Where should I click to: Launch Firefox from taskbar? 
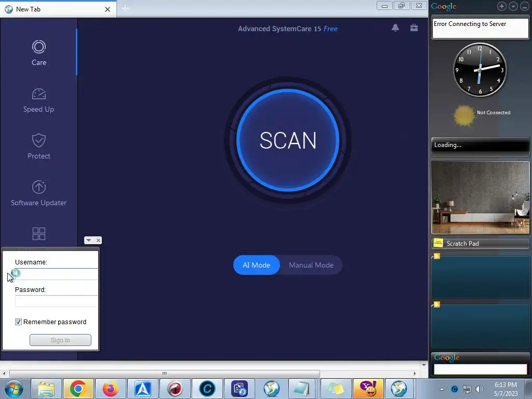pyautogui.click(x=110, y=389)
